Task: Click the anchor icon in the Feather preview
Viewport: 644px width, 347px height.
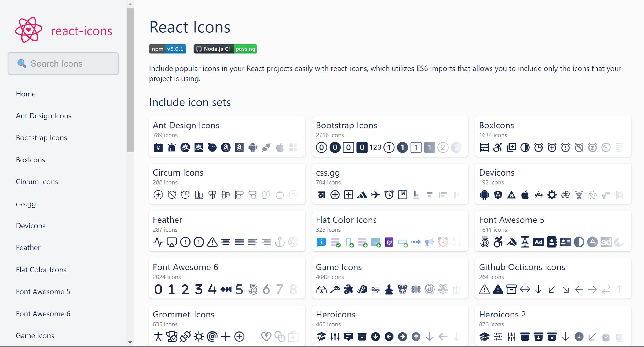Action: pyautogui.click(x=280, y=242)
